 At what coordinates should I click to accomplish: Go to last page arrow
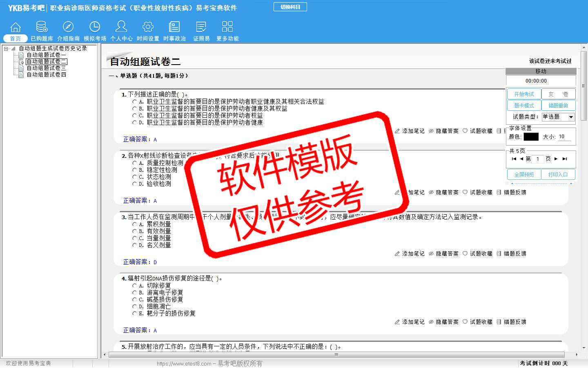565,159
